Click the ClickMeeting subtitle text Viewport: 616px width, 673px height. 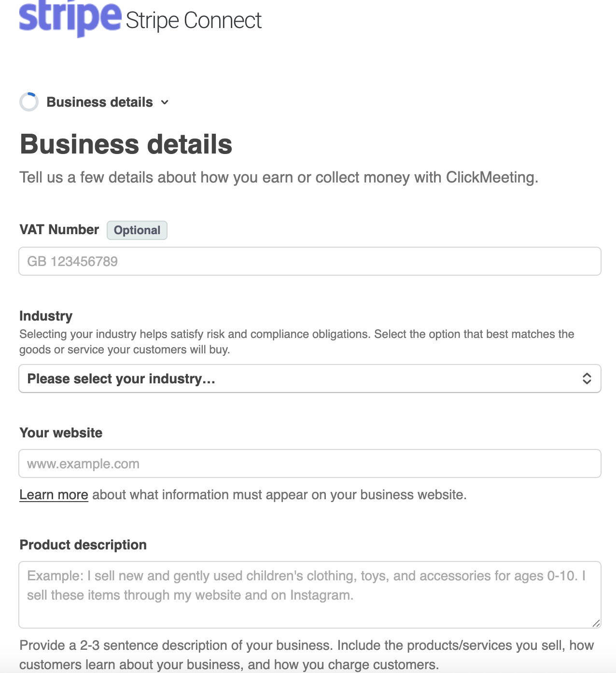[279, 177]
